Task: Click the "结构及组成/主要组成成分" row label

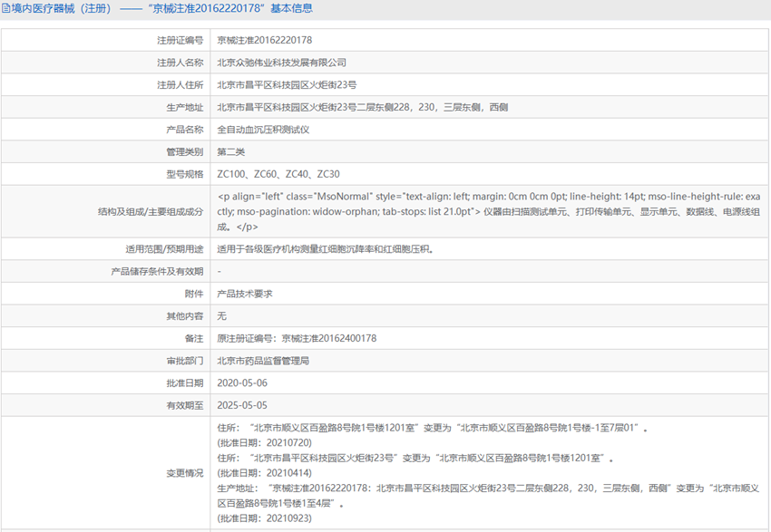Action: click(151, 212)
